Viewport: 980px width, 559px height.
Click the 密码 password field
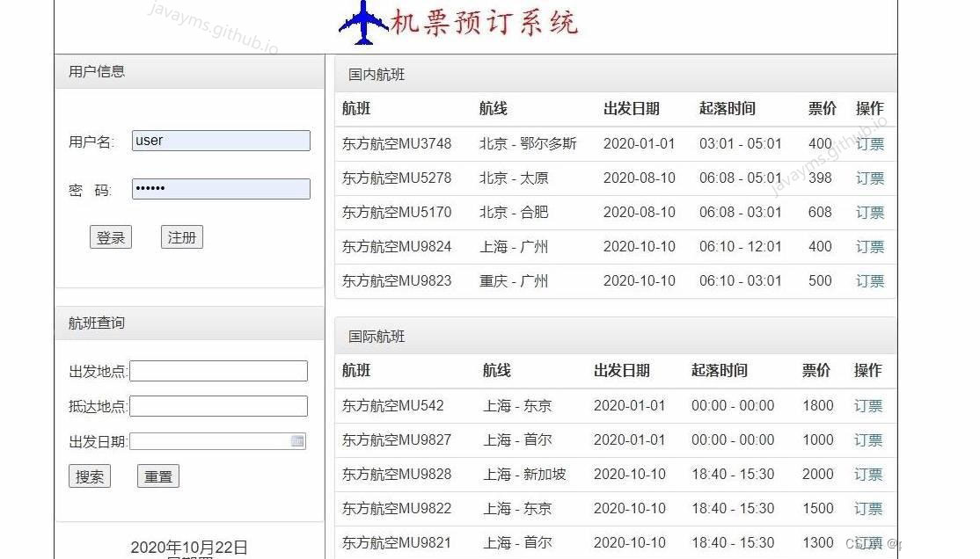point(221,189)
